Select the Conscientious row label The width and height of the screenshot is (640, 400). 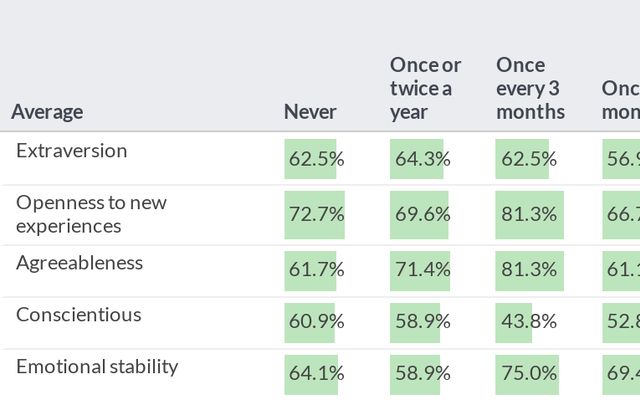coord(78,315)
